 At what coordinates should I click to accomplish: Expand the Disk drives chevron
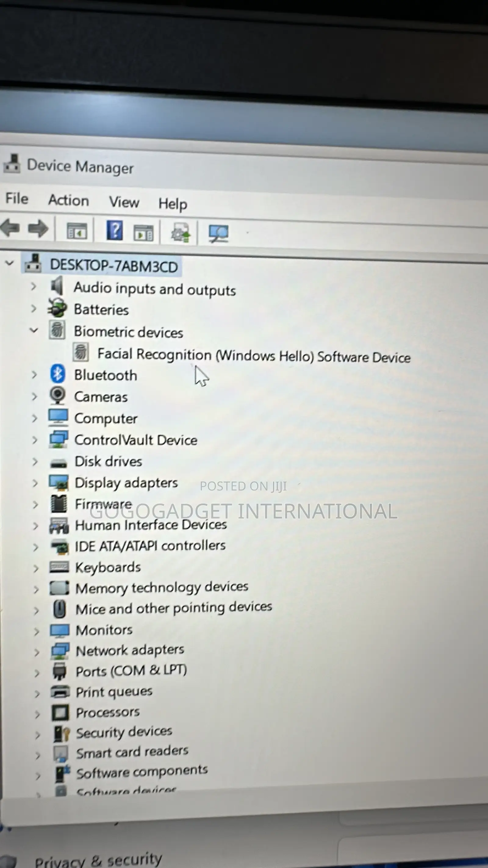(35, 461)
